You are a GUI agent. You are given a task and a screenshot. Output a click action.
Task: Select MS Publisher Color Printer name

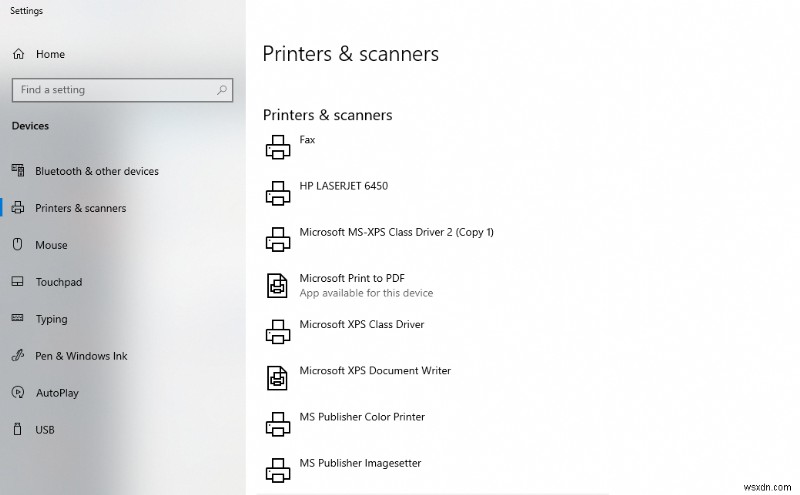362,417
